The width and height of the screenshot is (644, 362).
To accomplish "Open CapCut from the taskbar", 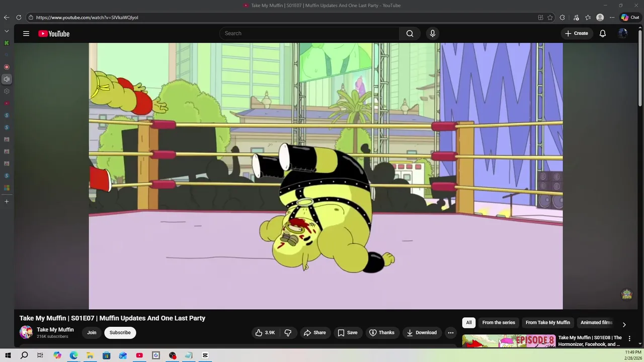I will 205,355.
